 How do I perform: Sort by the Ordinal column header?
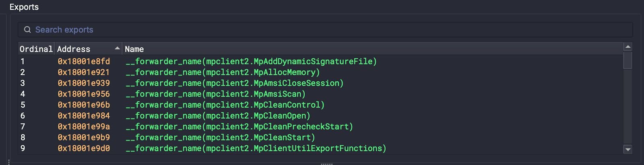(x=36, y=49)
